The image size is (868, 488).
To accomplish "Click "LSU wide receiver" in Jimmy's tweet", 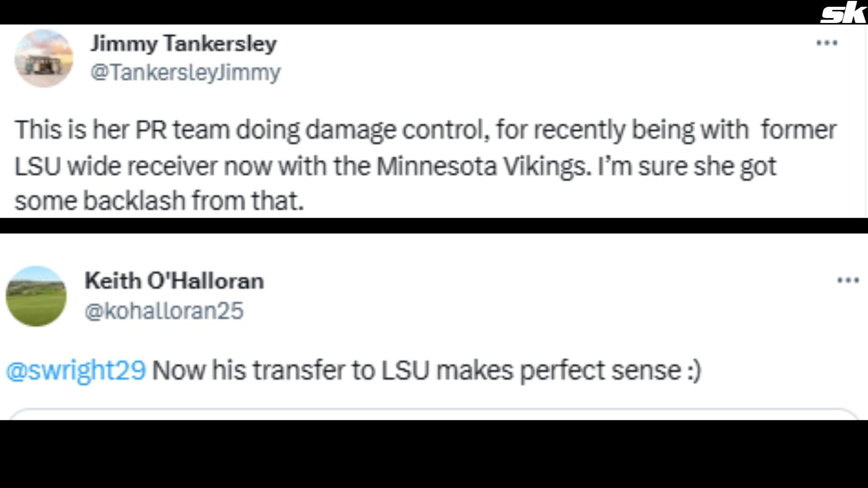I will tap(116, 166).
